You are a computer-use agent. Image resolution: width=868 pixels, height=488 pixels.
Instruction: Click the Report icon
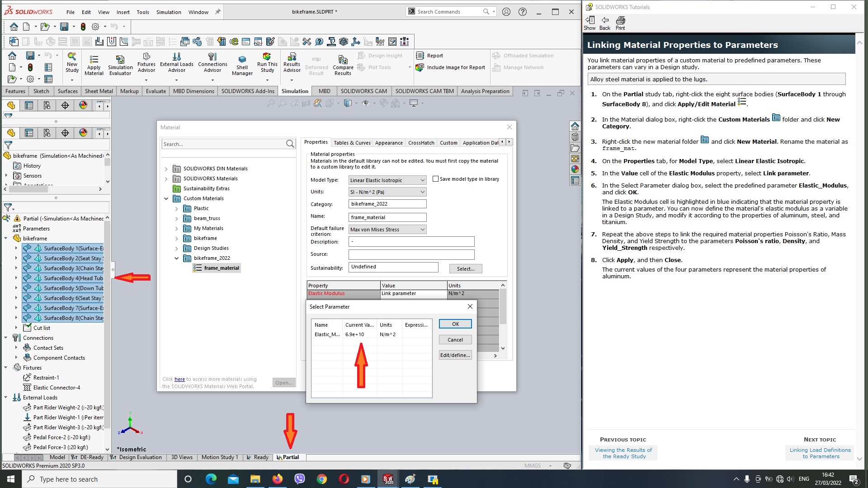[420, 56]
